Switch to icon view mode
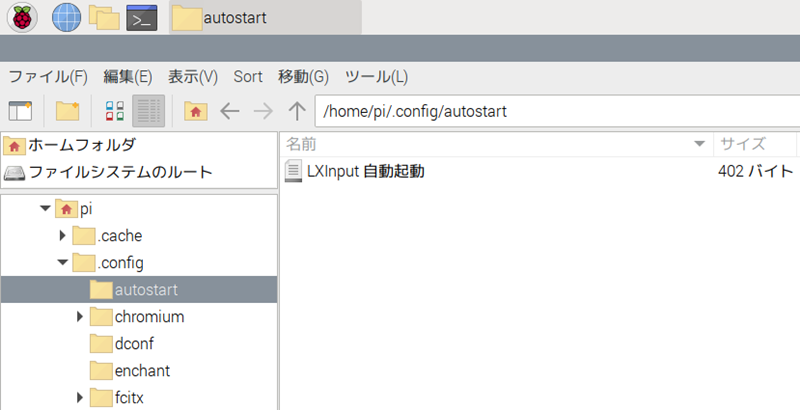This screenshot has height=410, width=800. point(115,111)
